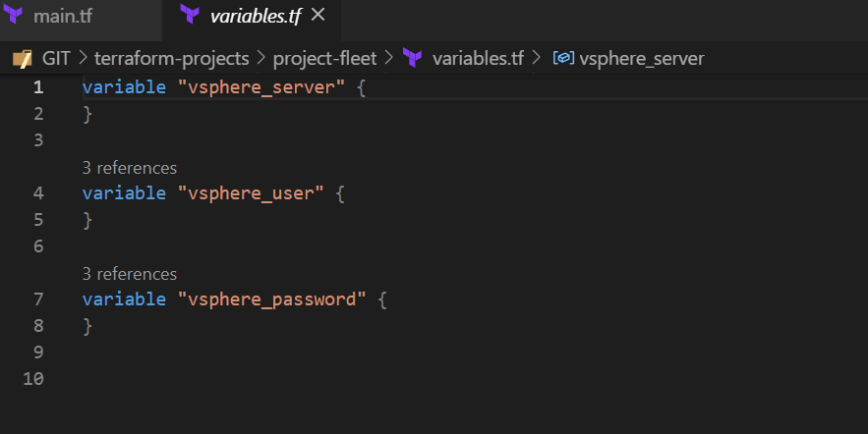868x434 pixels.
Task: Click the Terraform file icon in breadcrumbs
Action: pos(413,58)
